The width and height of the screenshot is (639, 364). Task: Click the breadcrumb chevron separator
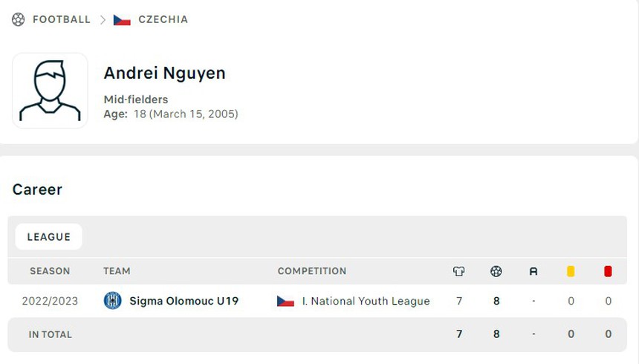(x=103, y=19)
